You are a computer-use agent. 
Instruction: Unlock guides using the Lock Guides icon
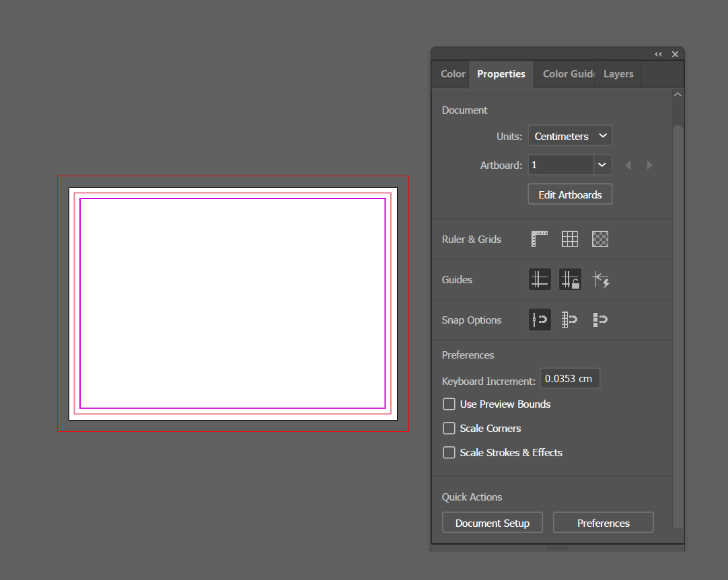[x=569, y=279]
